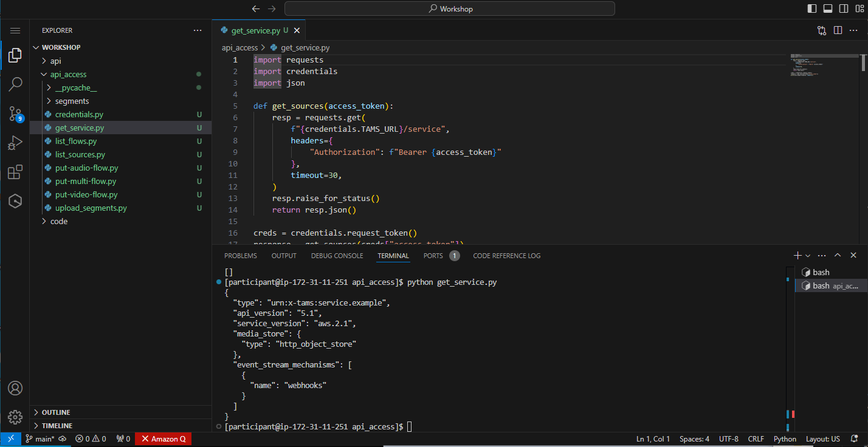Screen dimensions: 868x447
Task: Toggle the bottom panel layout icon
Action: click(x=828, y=9)
